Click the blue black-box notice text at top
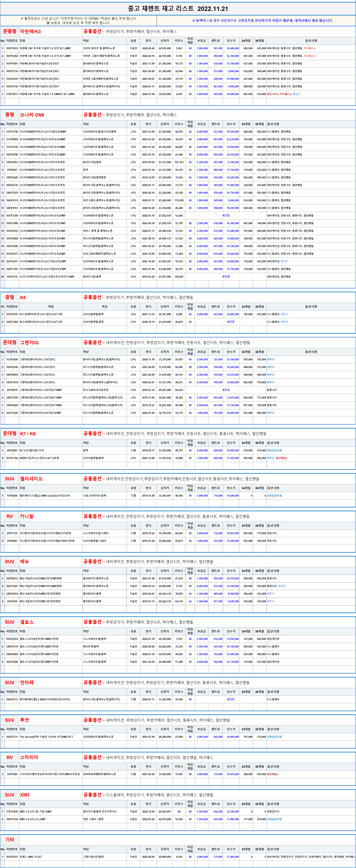 262,21
